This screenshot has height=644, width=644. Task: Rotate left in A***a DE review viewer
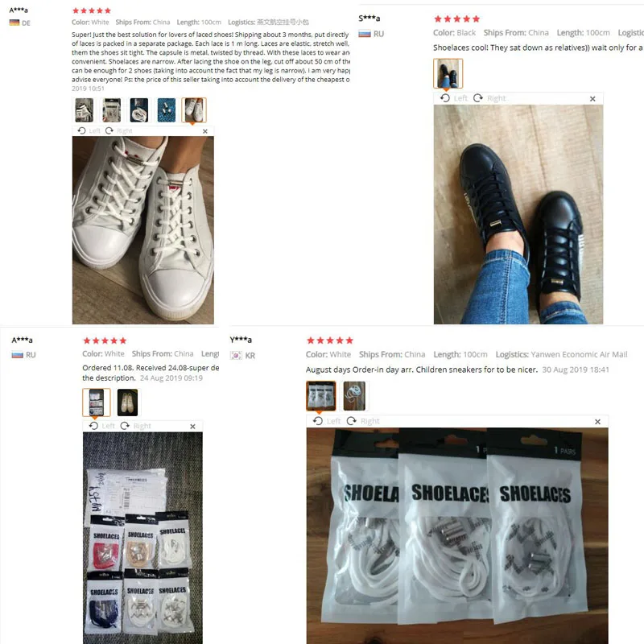(x=89, y=130)
